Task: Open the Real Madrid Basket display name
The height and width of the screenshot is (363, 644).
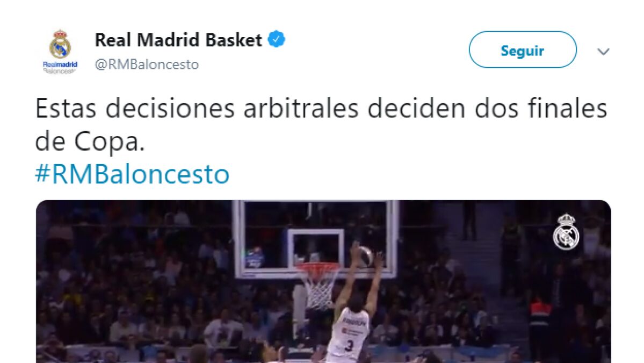Action: pos(178,40)
